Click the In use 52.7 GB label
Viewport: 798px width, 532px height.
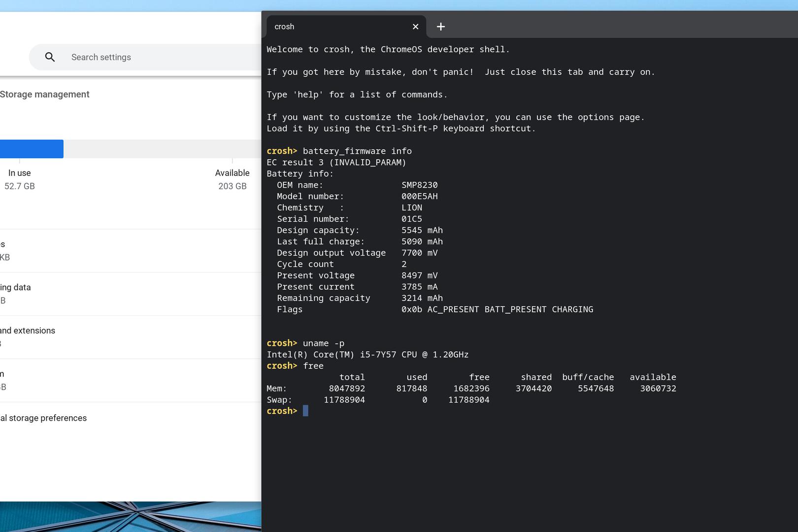20,179
